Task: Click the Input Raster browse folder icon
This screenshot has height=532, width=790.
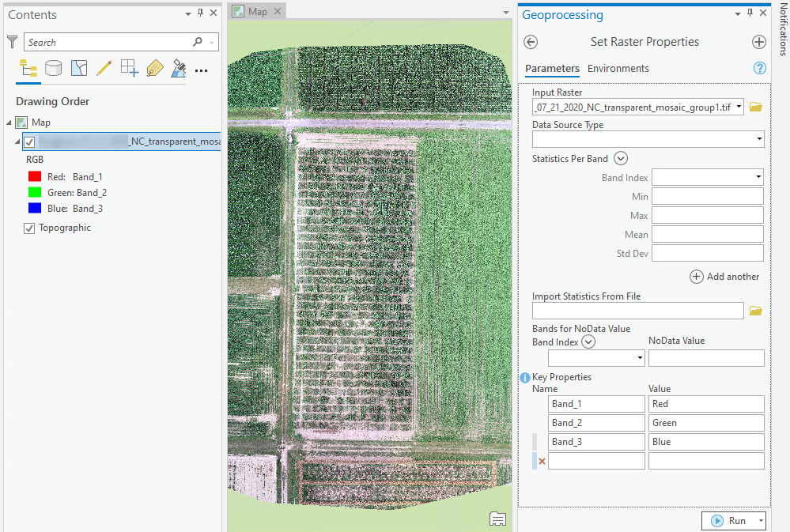Action: 755,106
